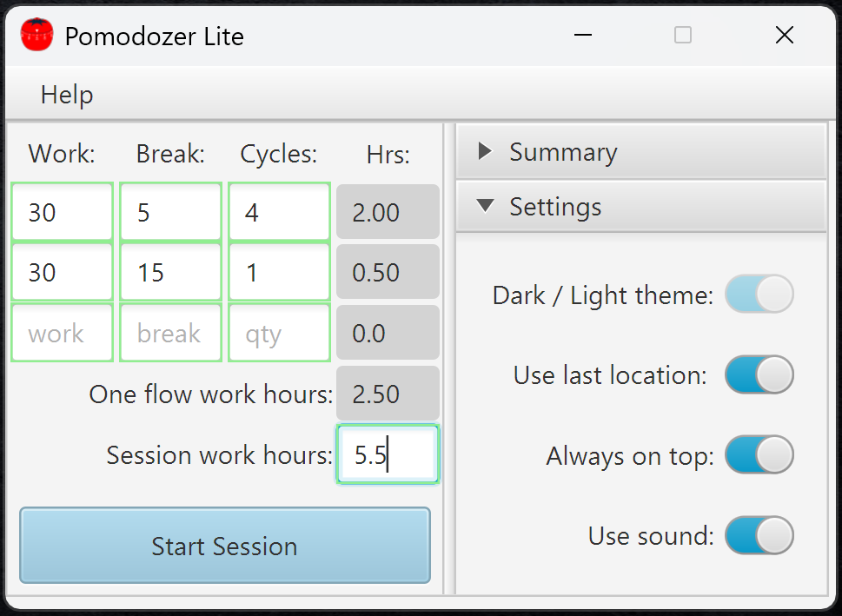Select first row Work minutes field
Viewport: 842px width, 616px height.
coord(62,212)
